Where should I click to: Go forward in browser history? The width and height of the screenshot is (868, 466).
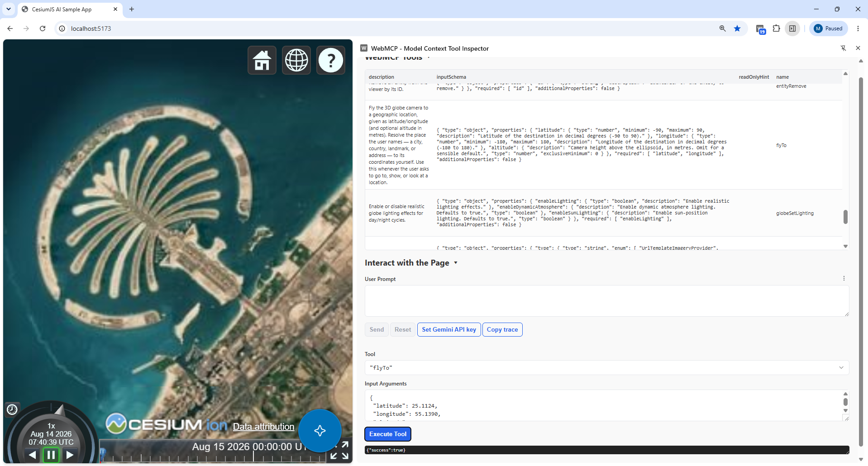click(x=26, y=29)
